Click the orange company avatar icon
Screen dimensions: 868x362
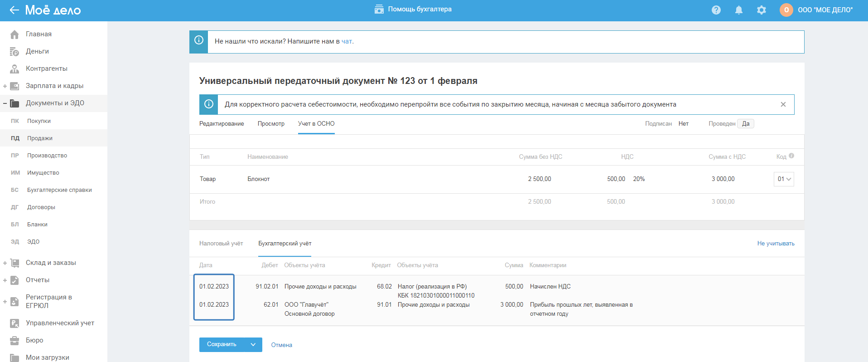click(786, 10)
